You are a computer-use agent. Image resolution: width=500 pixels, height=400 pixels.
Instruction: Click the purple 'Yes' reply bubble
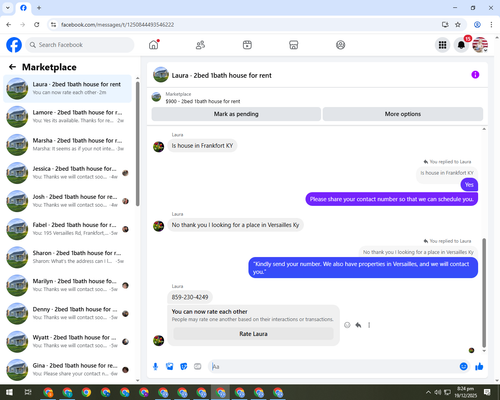469,184
